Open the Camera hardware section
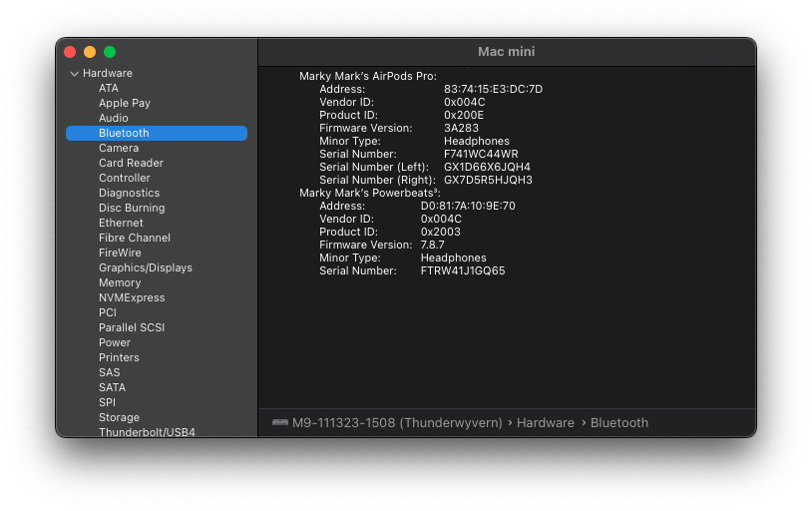 tap(118, 148)
